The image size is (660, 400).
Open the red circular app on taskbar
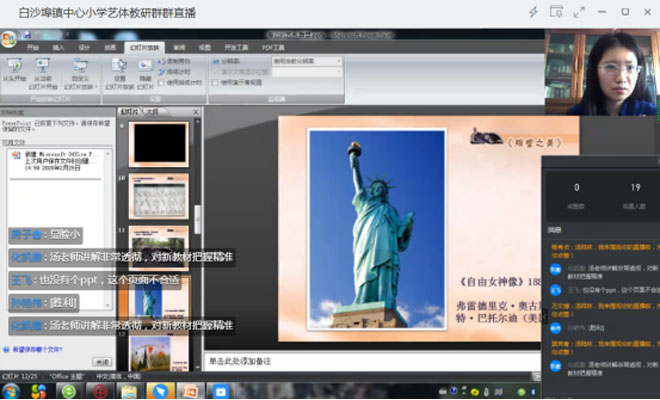(100, 392)
